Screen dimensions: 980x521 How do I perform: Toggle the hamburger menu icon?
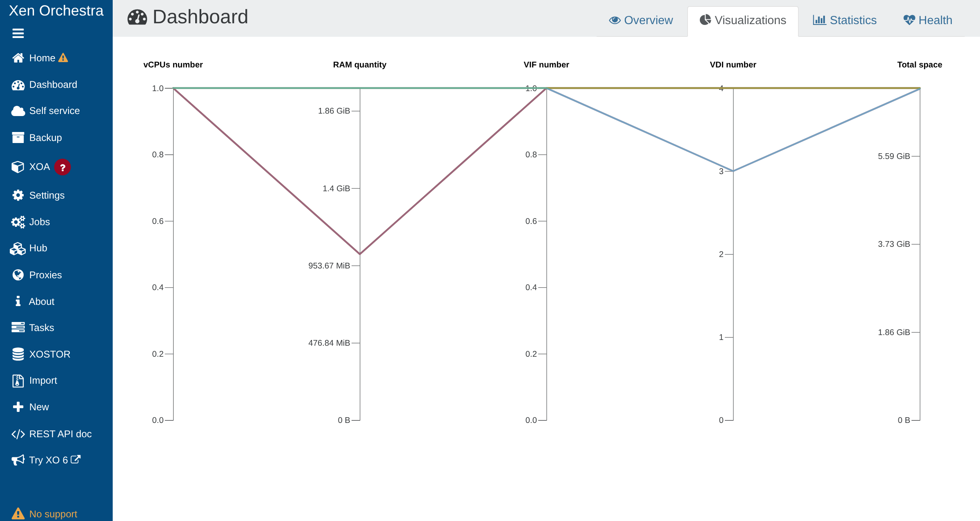pos(18,34)
